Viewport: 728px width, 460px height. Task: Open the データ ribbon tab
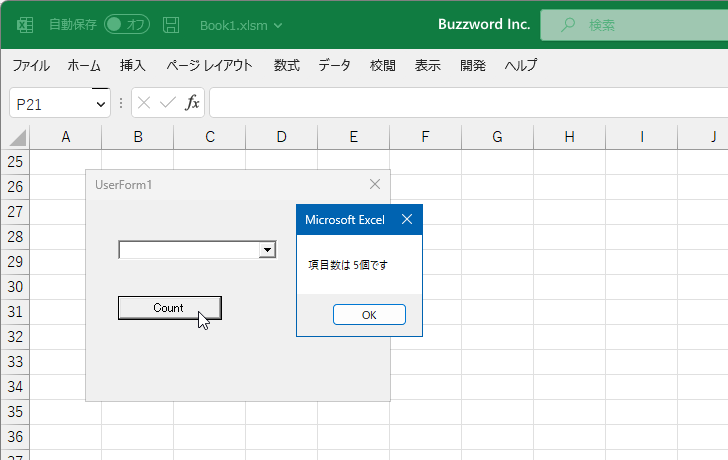[x=334, y=65]
